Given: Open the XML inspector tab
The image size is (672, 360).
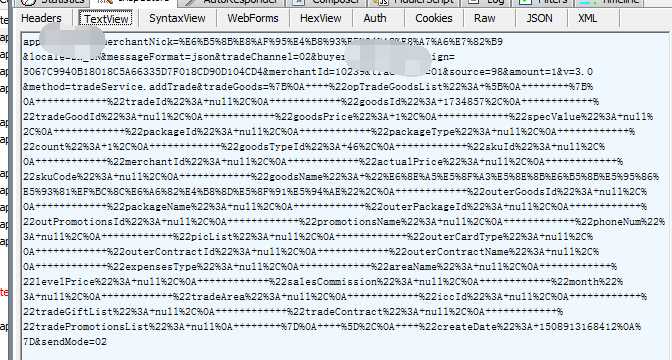Looking at the screenshot, I should point(588,18).
